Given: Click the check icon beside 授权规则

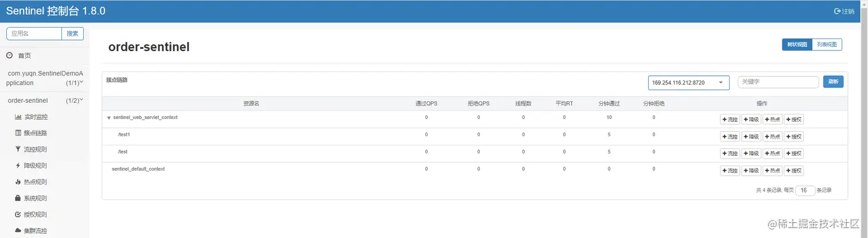Looking at the screenshot, I should tap(18, 214).
